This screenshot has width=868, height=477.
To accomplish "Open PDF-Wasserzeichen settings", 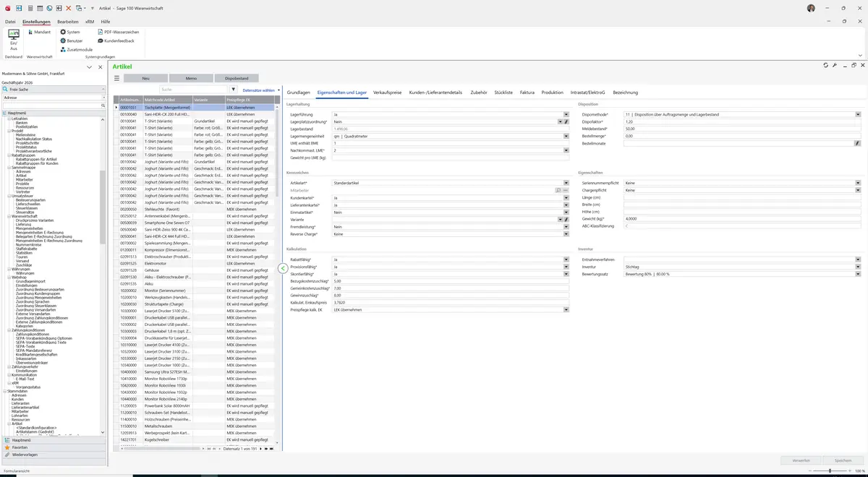I will [117, 33].
